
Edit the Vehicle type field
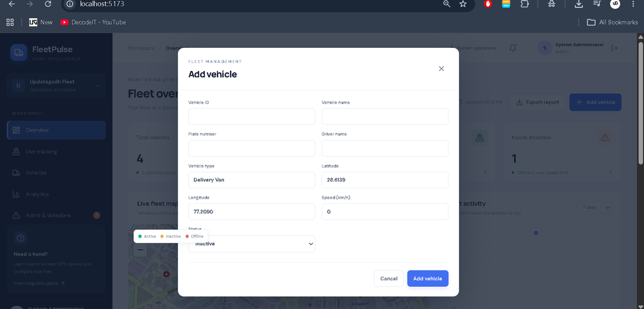252,180
